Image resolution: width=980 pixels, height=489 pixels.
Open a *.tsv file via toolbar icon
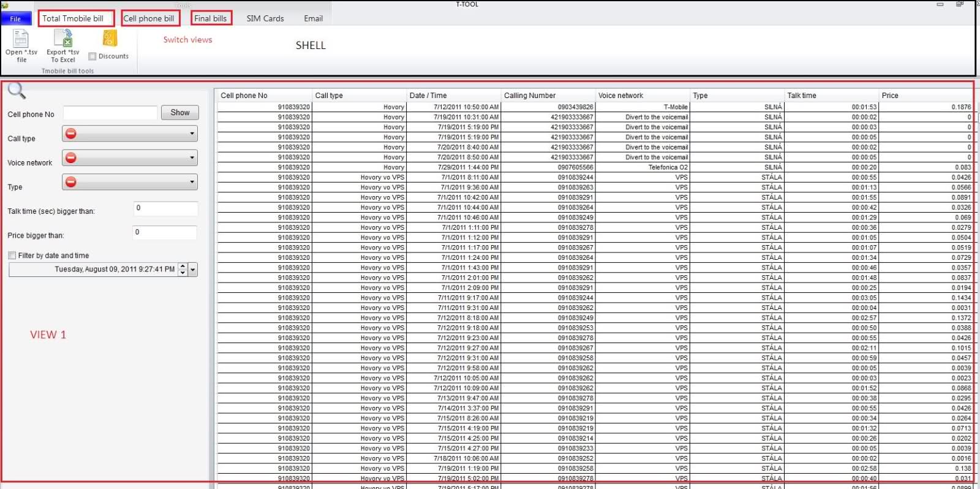(x=21, y=39)
